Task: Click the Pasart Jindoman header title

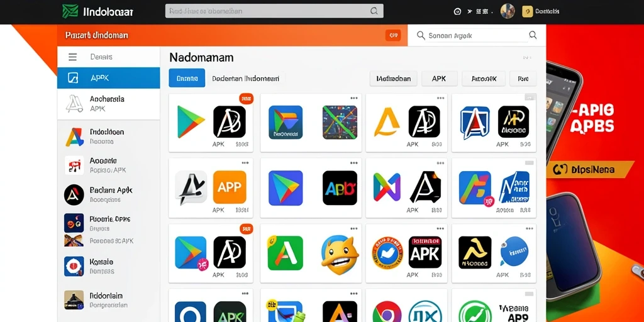Action: coord(96,35)
